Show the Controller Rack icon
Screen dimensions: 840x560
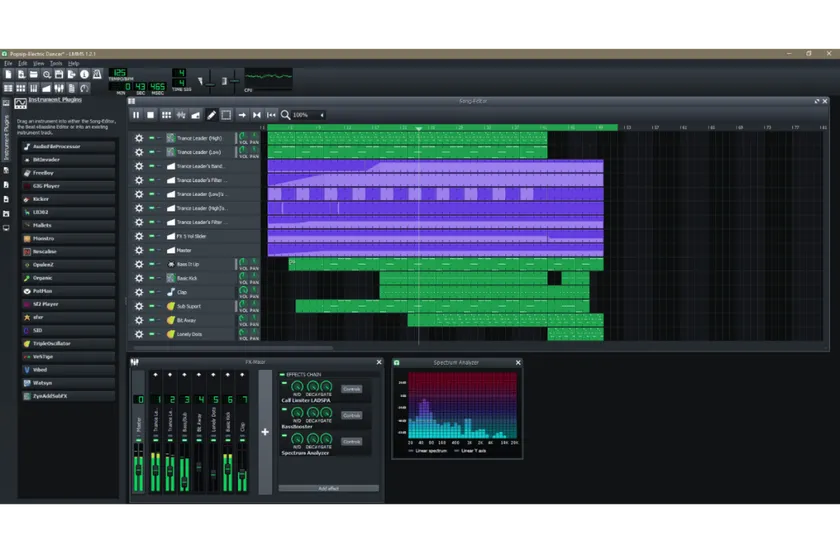(84, 88)
